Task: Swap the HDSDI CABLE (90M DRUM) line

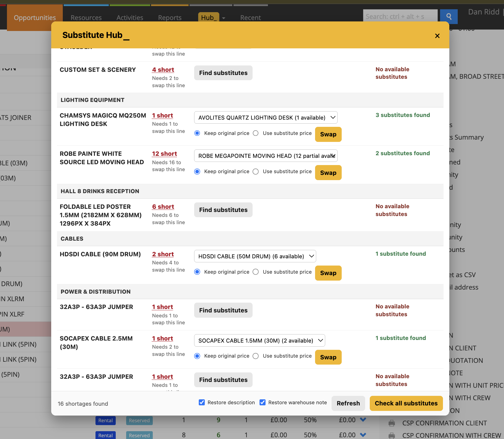Action: tap(328, 273)
